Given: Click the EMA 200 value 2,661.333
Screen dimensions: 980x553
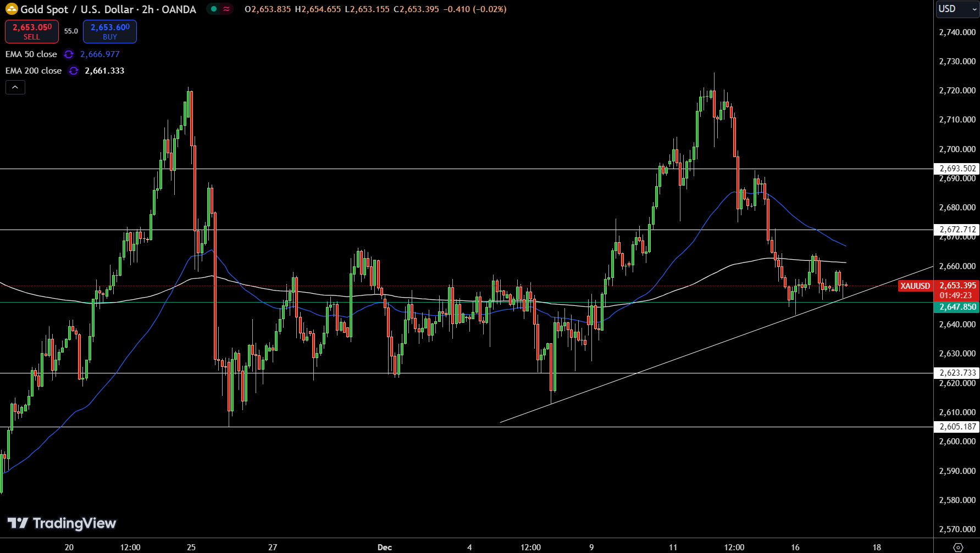Looking at the screenshot, I should [x=104, y=71].
